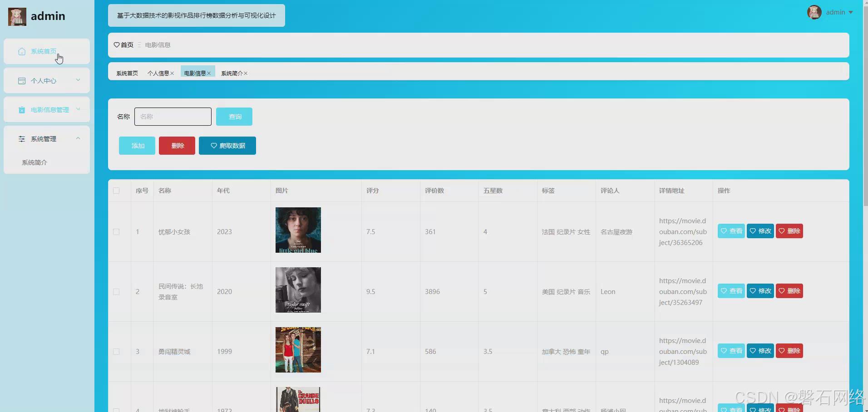Viewport: 868px width, 412px height.
Task: Click the 评论人 cell 名古屋夜游
Action: click(x=616, y=232)
